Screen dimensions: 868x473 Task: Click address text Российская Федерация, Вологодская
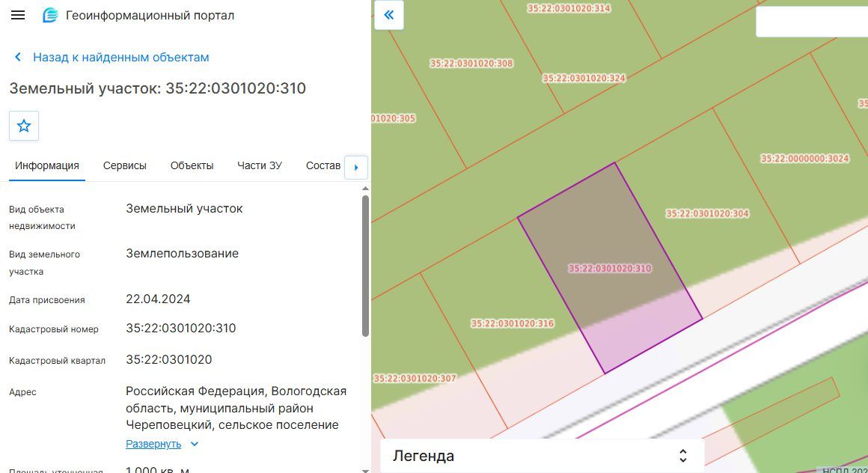click(236, 391)
